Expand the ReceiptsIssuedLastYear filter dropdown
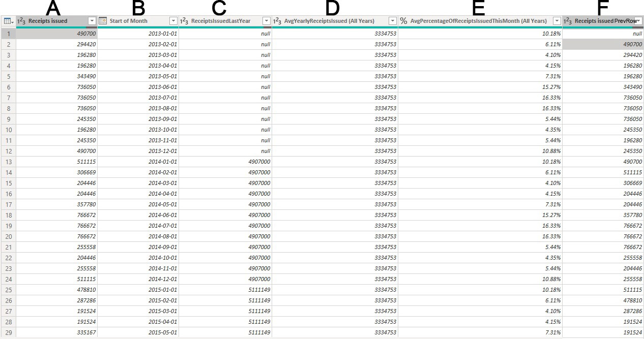 point(266,21)
